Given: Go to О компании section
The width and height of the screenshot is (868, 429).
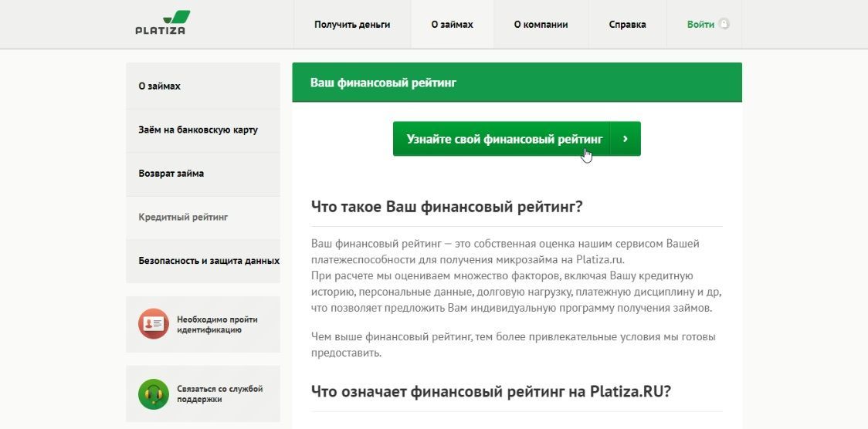Looking at the screenshot, I should (541, 25).
